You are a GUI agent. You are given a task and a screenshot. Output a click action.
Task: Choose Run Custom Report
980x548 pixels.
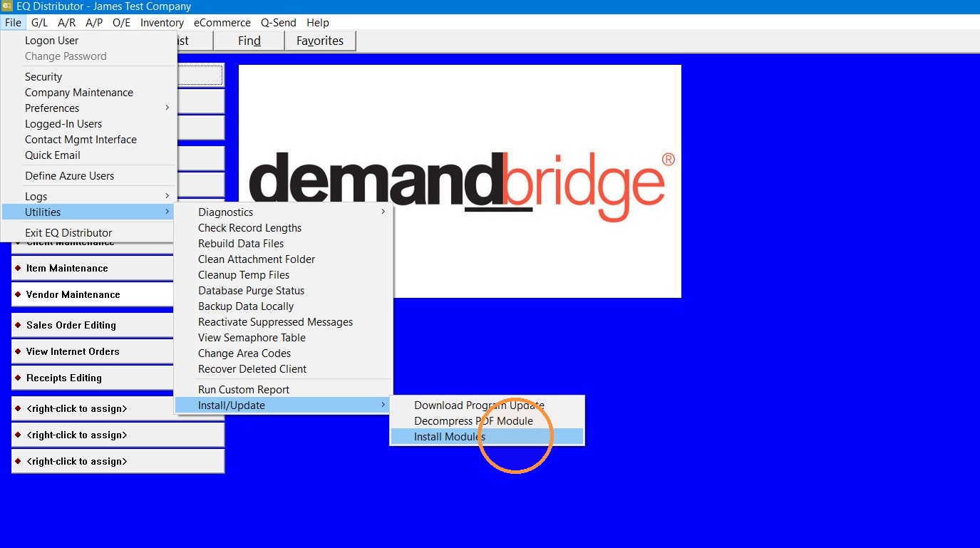(284, 390)
